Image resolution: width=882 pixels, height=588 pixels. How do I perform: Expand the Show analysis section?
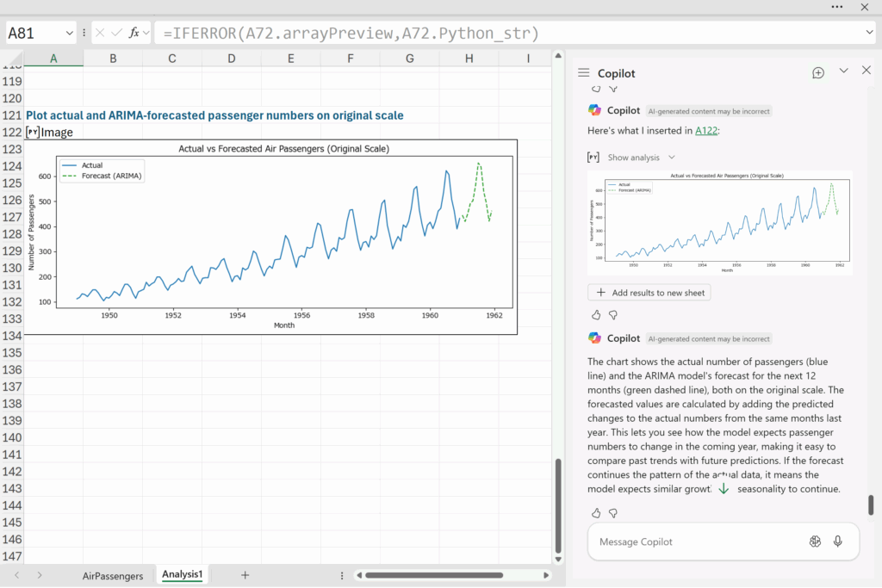[x=641, y=158]
